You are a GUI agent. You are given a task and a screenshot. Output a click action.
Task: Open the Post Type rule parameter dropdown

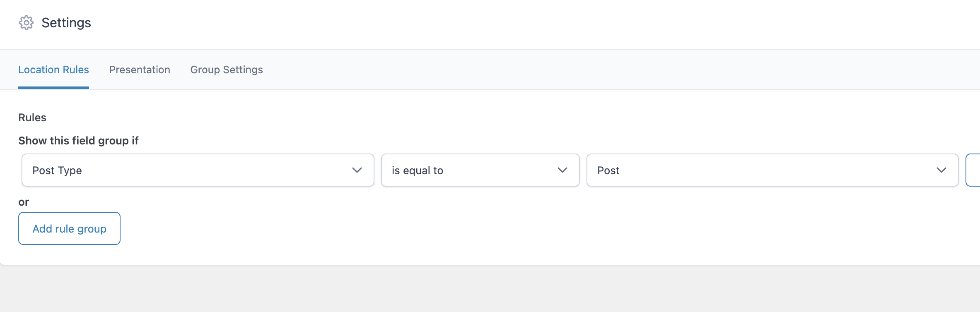click(x=198, y=170)
